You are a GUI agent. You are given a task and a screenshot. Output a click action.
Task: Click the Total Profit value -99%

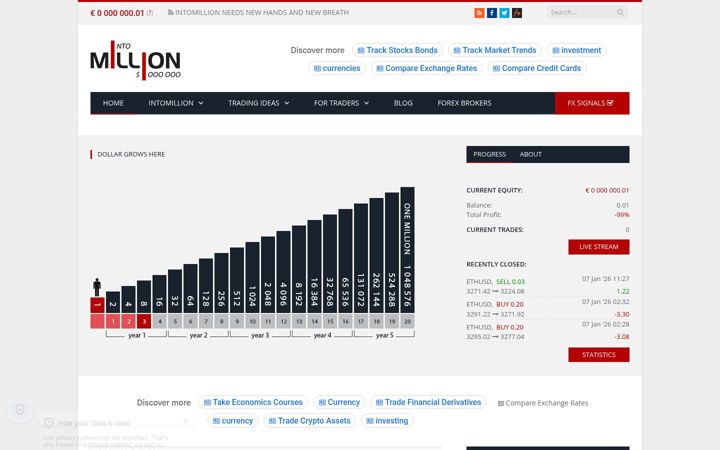coord(622,214)
